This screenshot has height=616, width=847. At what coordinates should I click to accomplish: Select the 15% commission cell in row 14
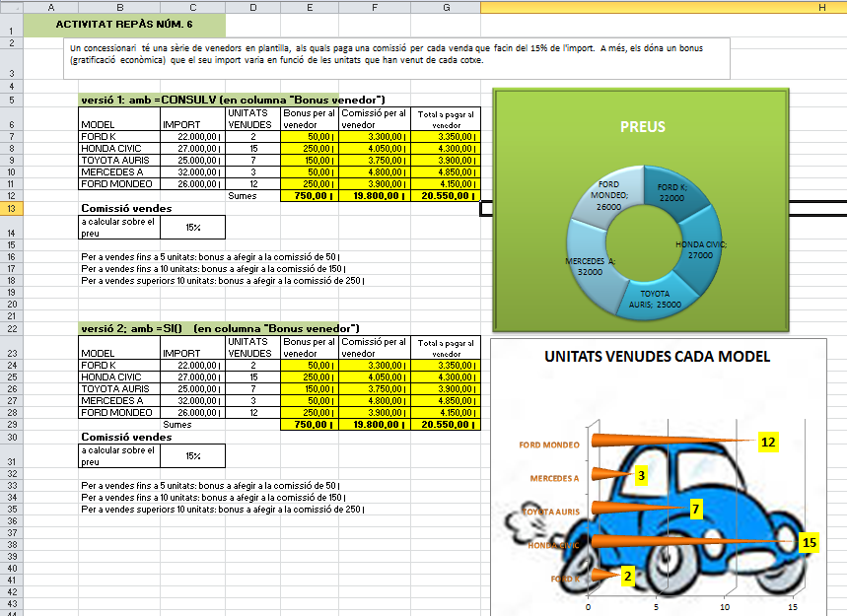pyautogui.click(x=192, y=227)
